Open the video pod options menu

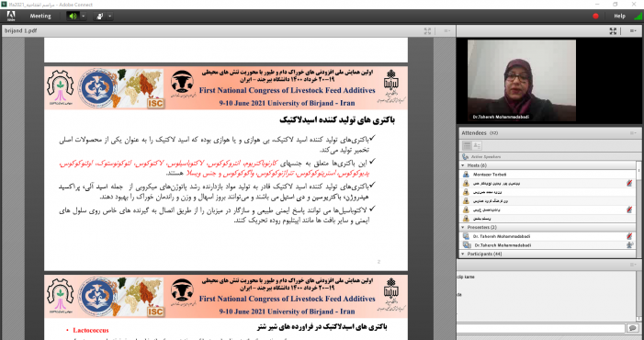(x=633, y=31)
